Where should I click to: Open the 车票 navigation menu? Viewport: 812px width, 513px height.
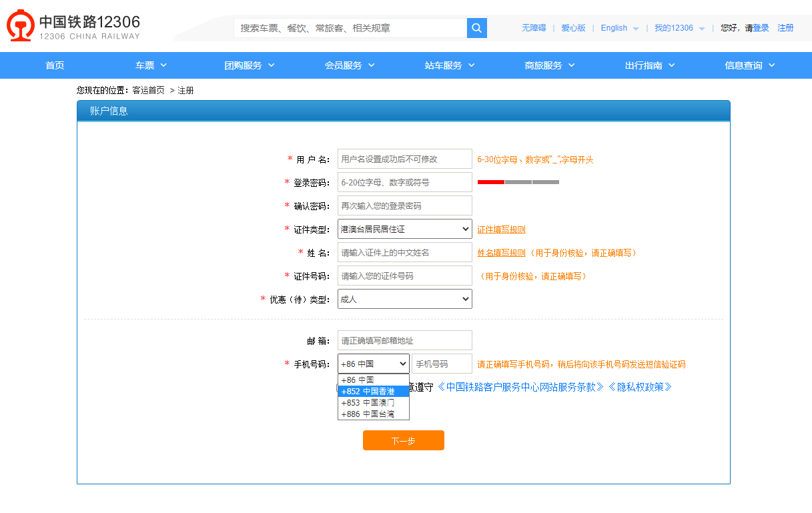tap(150, 65)
